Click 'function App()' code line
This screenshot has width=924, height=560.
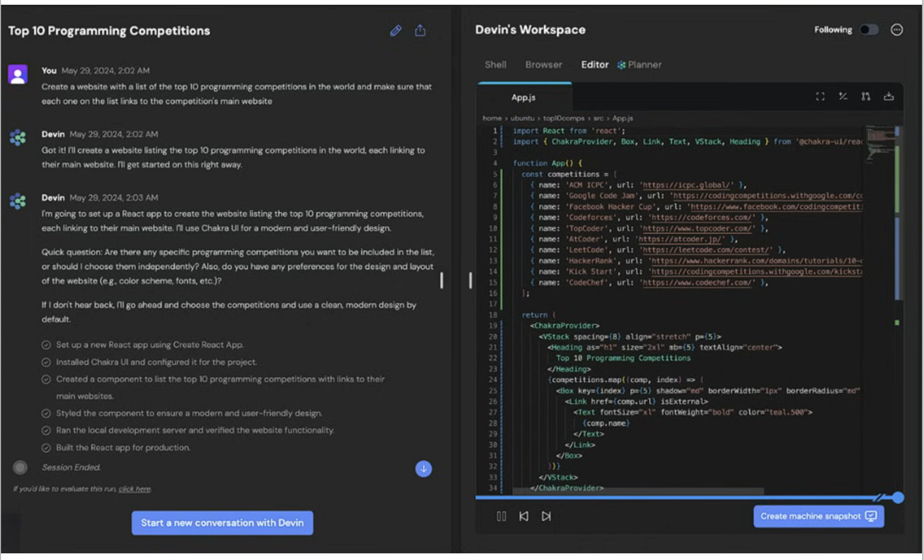[x=547, y=163]
